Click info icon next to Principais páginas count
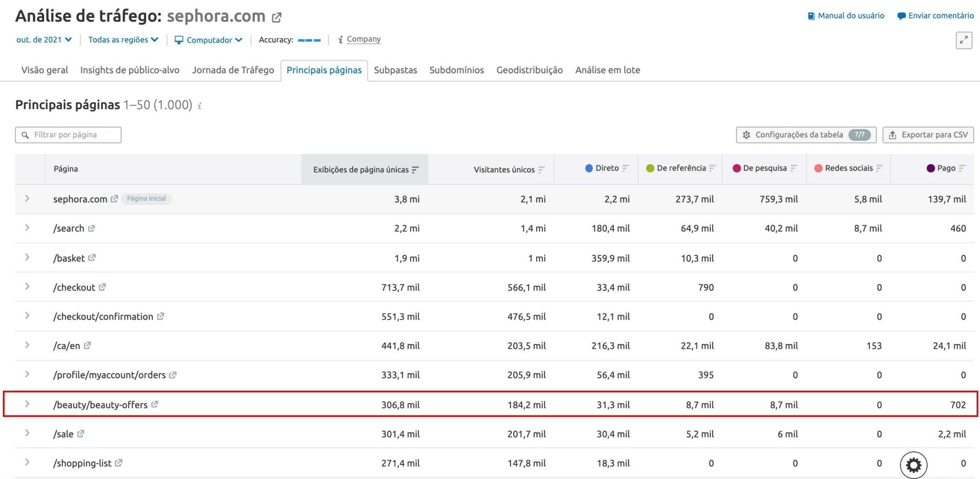 coord(199,106)
